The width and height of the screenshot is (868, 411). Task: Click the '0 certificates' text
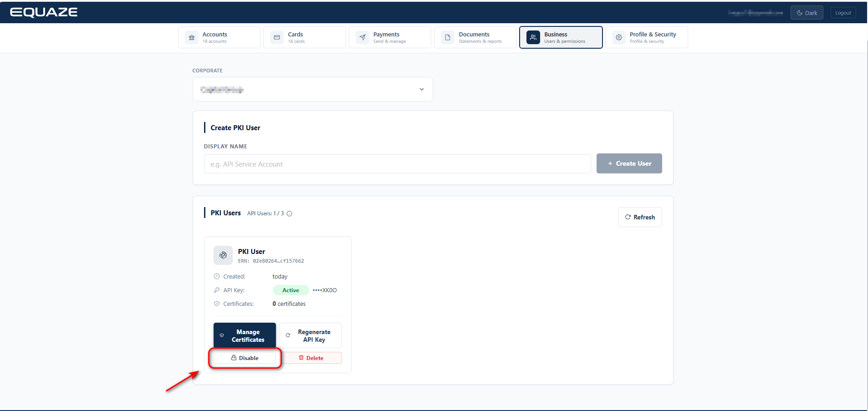tap(289, 304)
